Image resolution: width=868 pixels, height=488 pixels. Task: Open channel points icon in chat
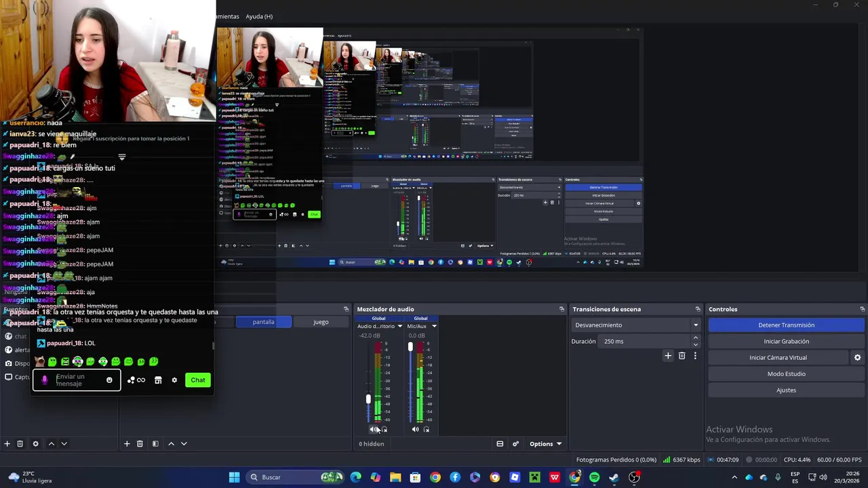tap(136, 380)
